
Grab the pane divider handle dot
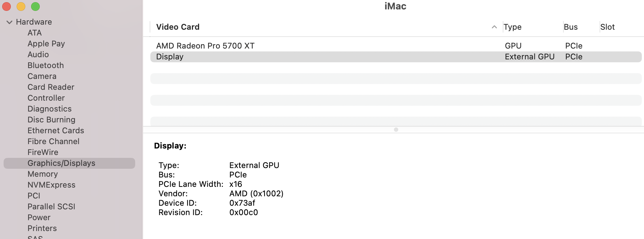396,130
